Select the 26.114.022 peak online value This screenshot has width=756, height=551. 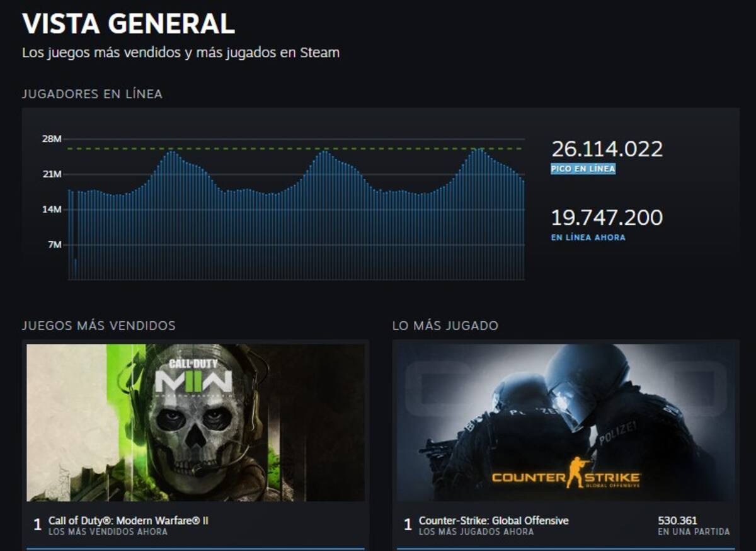[x=607, y=149]
